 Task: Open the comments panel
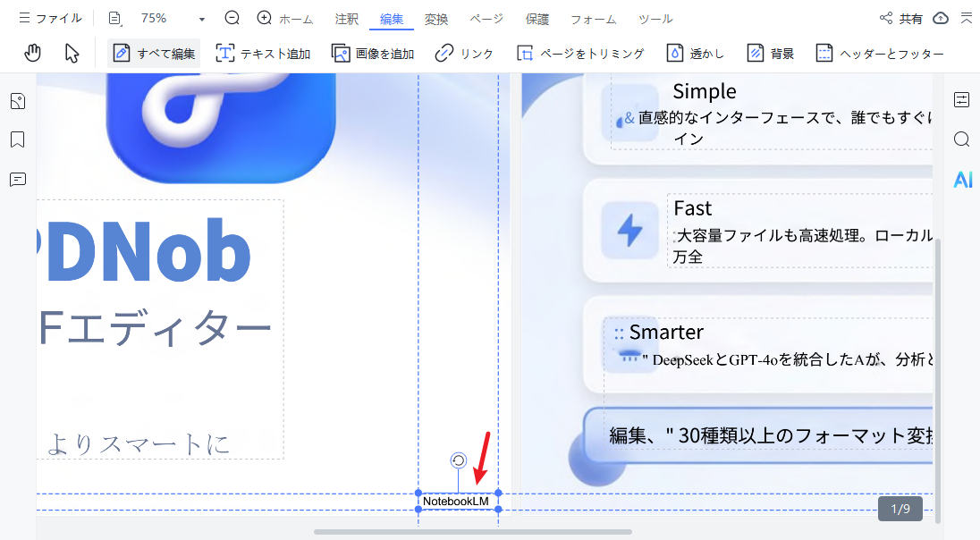pyautogui.click(x=17, y=180)
